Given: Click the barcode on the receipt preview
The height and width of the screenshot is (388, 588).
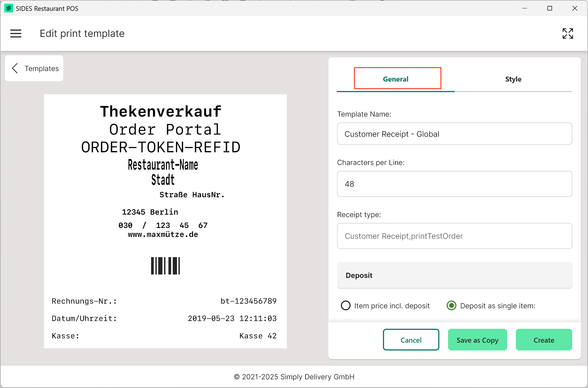Looking at the screenshot, I should point(165,266).
